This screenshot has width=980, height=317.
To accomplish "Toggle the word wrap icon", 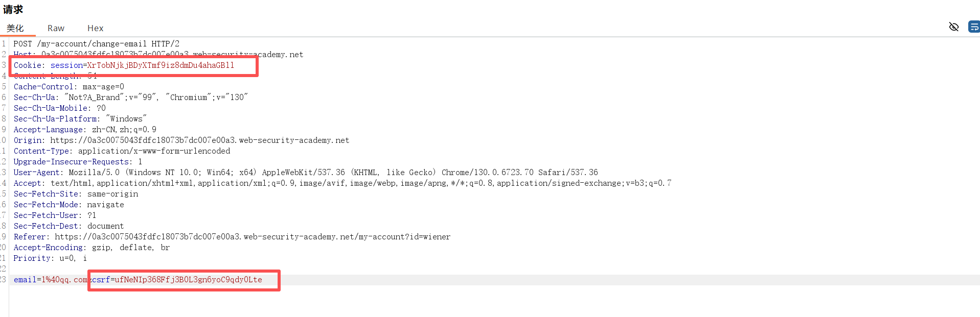I will (x=974, y=27).
